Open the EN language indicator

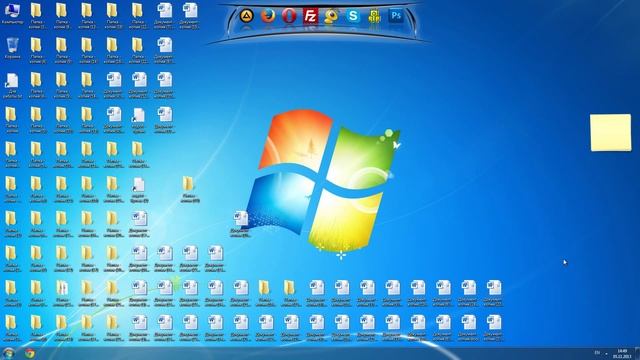coord(597,353)
